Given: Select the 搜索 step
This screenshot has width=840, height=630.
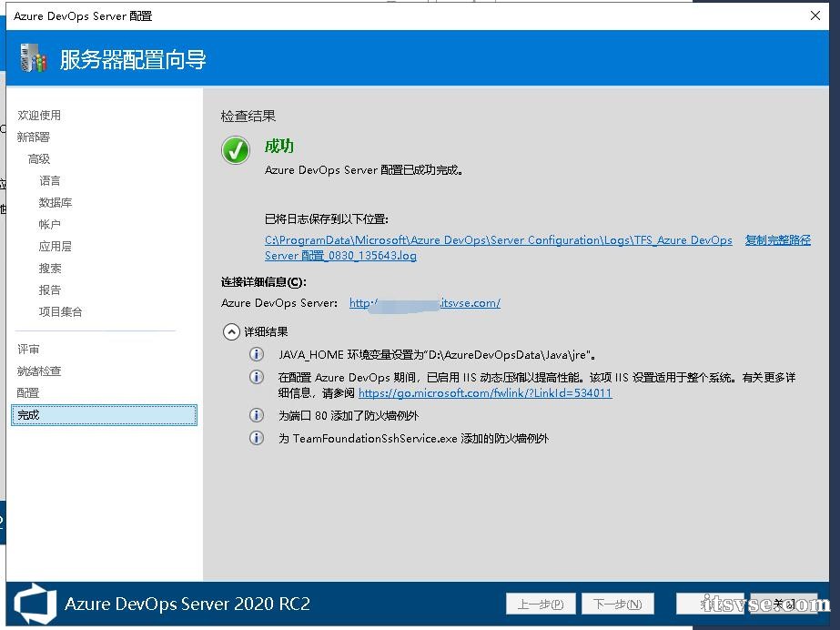Looking at the screenshot, I should pos(50,269).
